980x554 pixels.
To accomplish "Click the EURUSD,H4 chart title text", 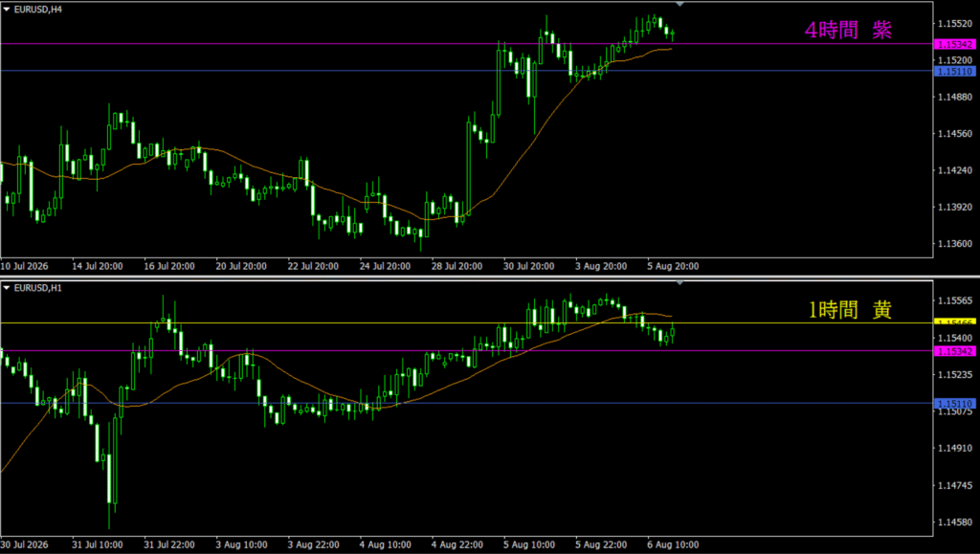I will point(38,10).
